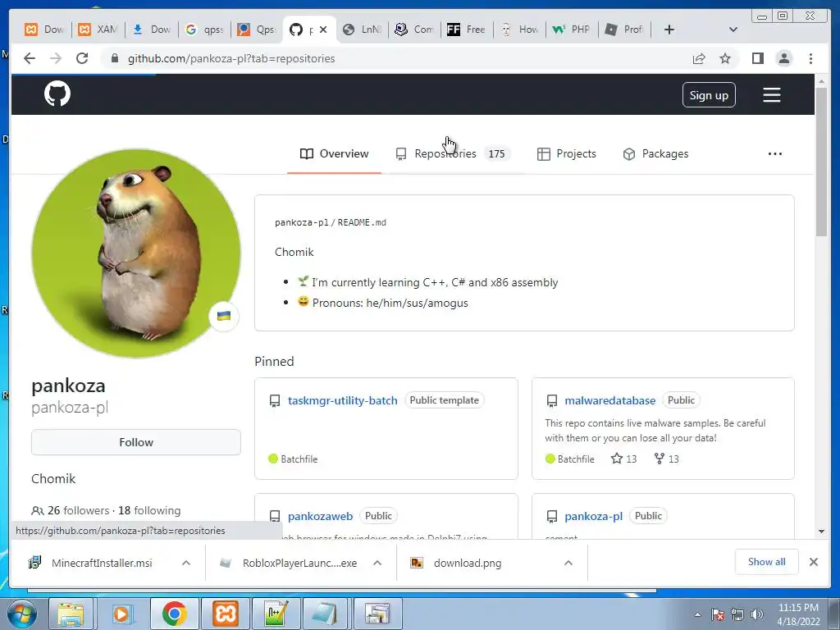Switch to the Free FF tab
Screen dimensions: 840x630
tap(466, 30)
